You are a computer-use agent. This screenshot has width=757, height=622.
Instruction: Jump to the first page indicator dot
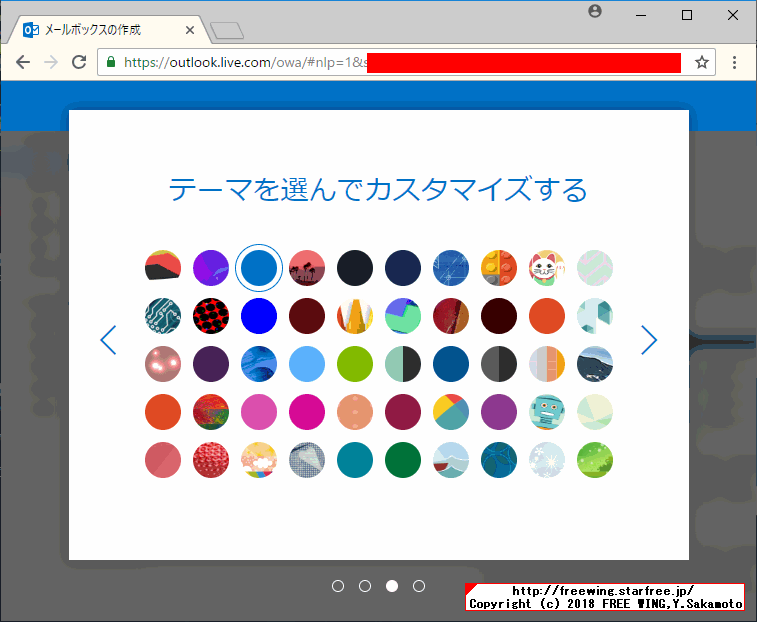338,586
